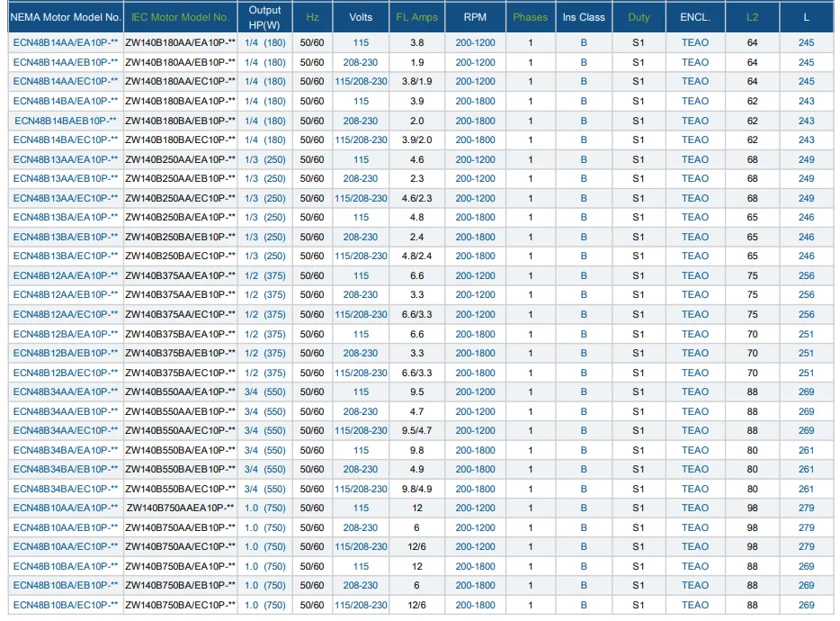Click IEC model ZW140B180BA/EB10P-**

click(x=180, y=121)
